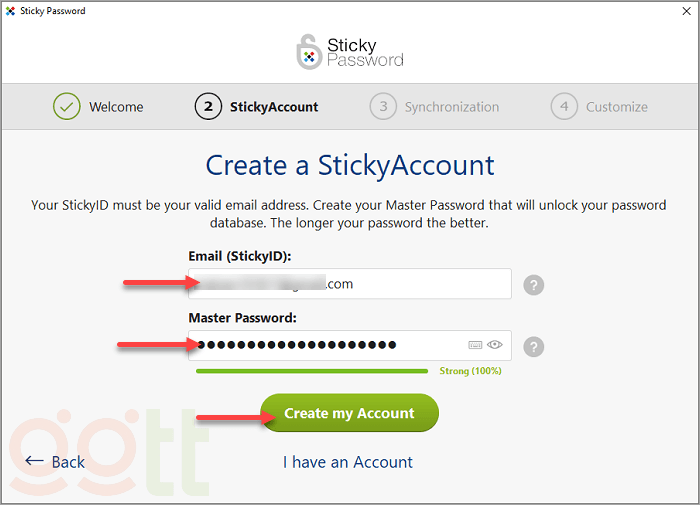Open the I have an Account link
700x505 pixels.
click(348, 462)
